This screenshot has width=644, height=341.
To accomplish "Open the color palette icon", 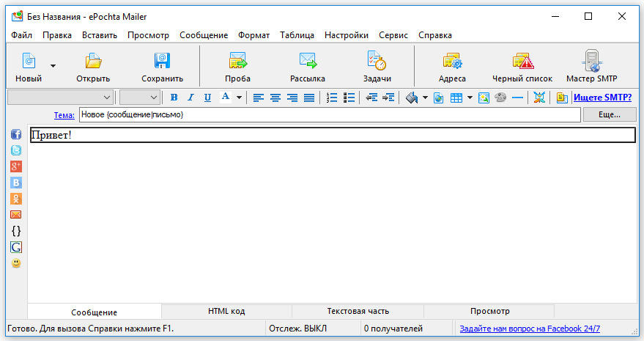I will click(500, 98).
